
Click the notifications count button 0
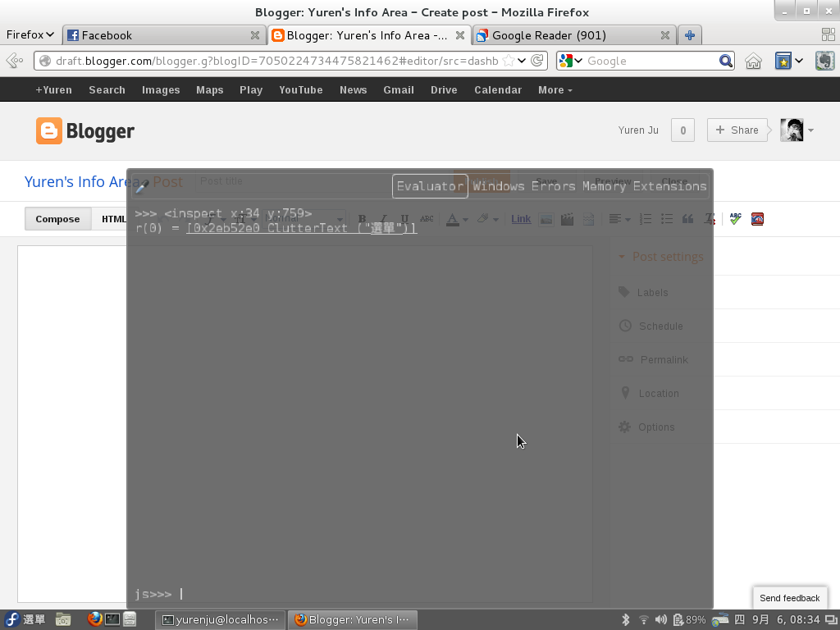click(682, 130)
